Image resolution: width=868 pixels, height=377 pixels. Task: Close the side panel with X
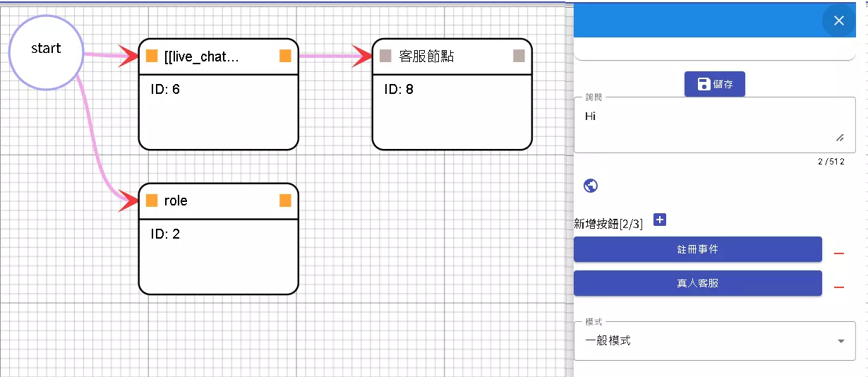[x=838, y=20]
